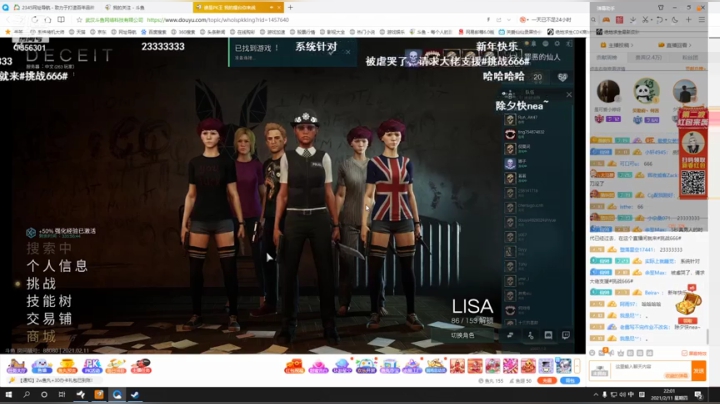The width and height of the screenshot is (720, 404).
Task: Select the 贡献周榜 tab
Action: 607,58
